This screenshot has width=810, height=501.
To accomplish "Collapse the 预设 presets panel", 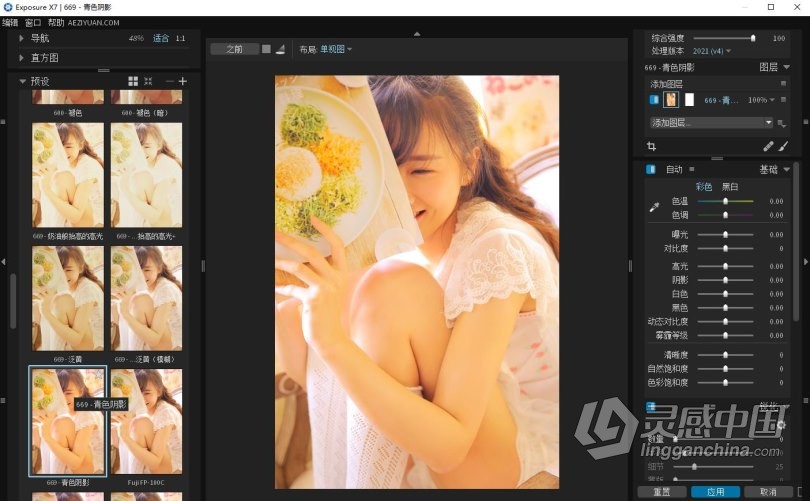I will [22, 81].
